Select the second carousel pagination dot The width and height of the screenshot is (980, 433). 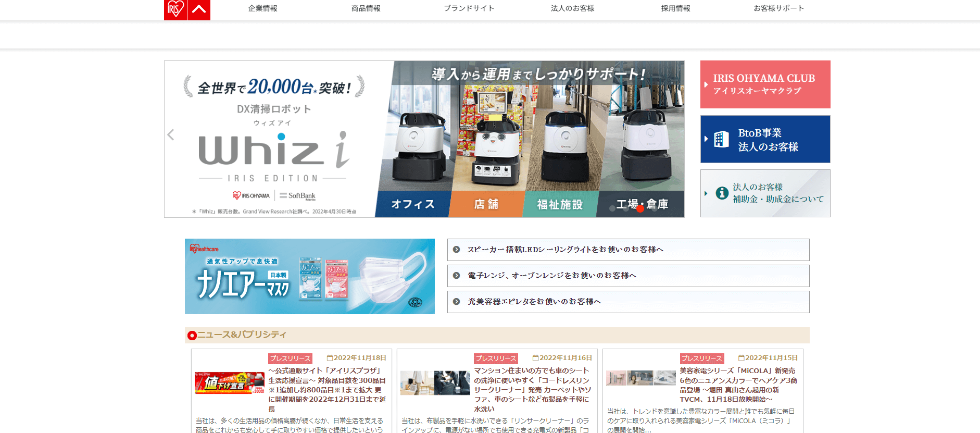626,208
